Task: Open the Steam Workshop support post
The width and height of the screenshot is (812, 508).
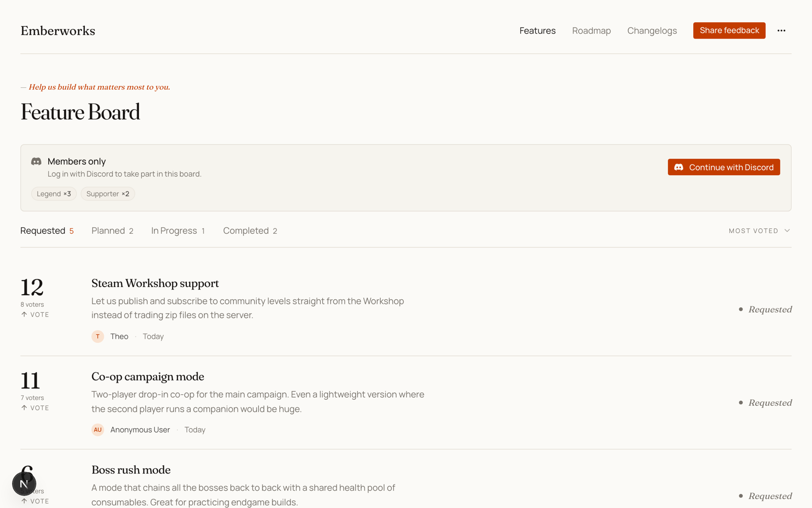Action: pos(155,283)
